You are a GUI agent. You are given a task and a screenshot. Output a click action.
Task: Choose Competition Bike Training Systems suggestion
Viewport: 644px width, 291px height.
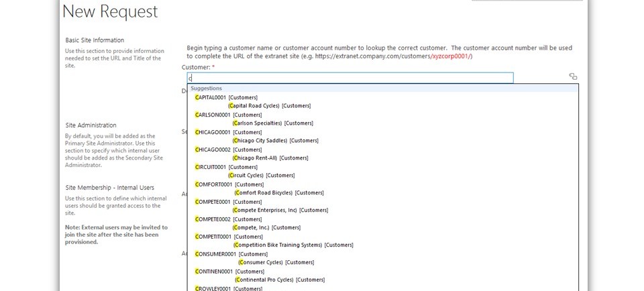point(293,245)
